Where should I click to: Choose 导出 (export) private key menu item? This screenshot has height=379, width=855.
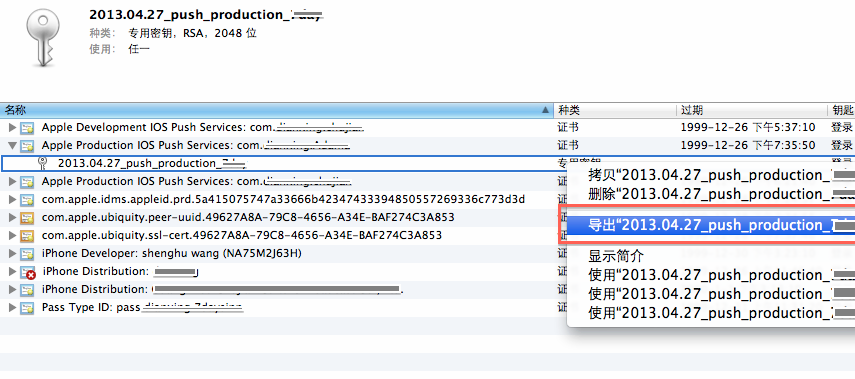click(x=711, y=225)
